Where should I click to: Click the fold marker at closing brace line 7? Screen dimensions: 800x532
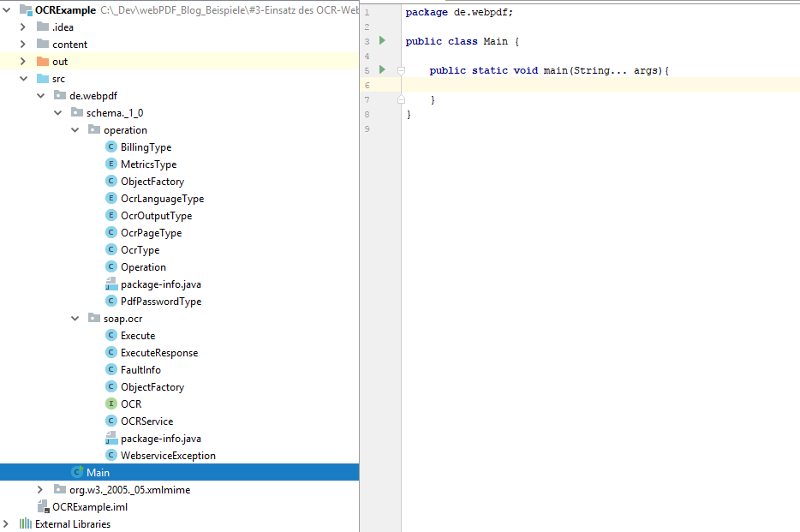(x=401, y=100)
